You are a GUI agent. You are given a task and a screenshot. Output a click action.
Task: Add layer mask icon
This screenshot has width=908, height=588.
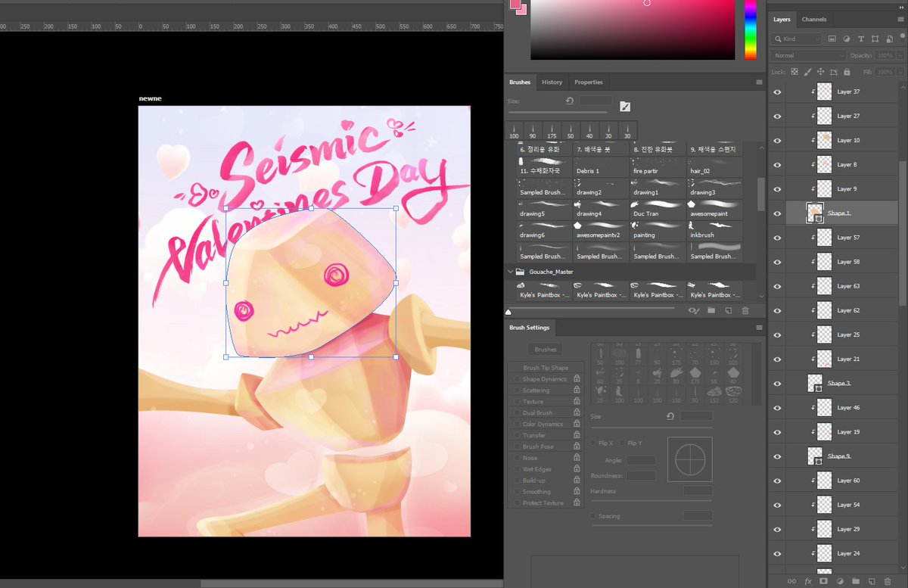coord(824,581)
